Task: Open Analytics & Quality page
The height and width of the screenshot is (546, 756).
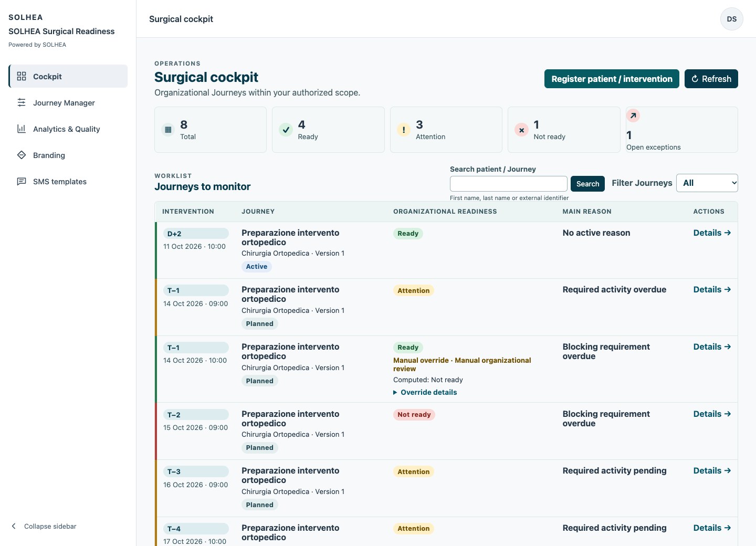Action: [68, 129]
